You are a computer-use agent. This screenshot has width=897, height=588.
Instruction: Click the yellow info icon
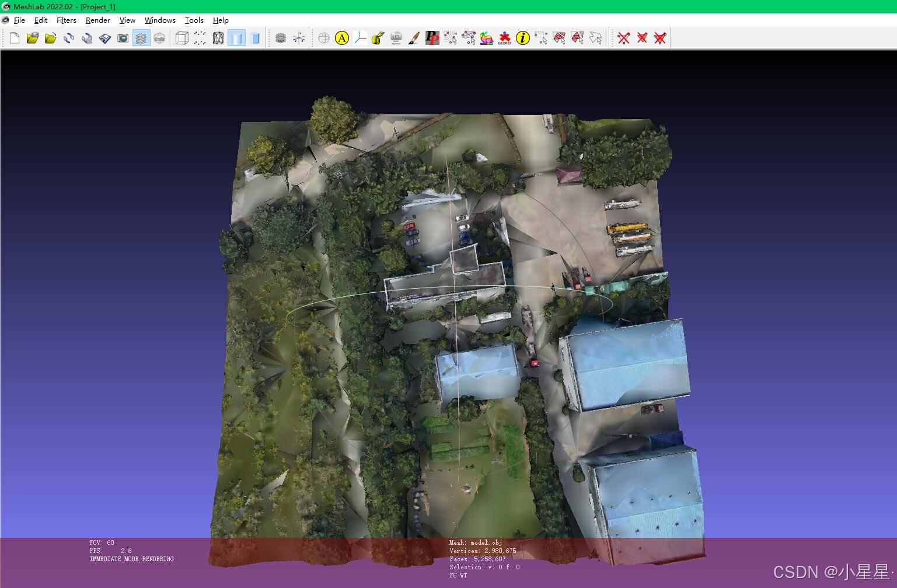point(523,38)
